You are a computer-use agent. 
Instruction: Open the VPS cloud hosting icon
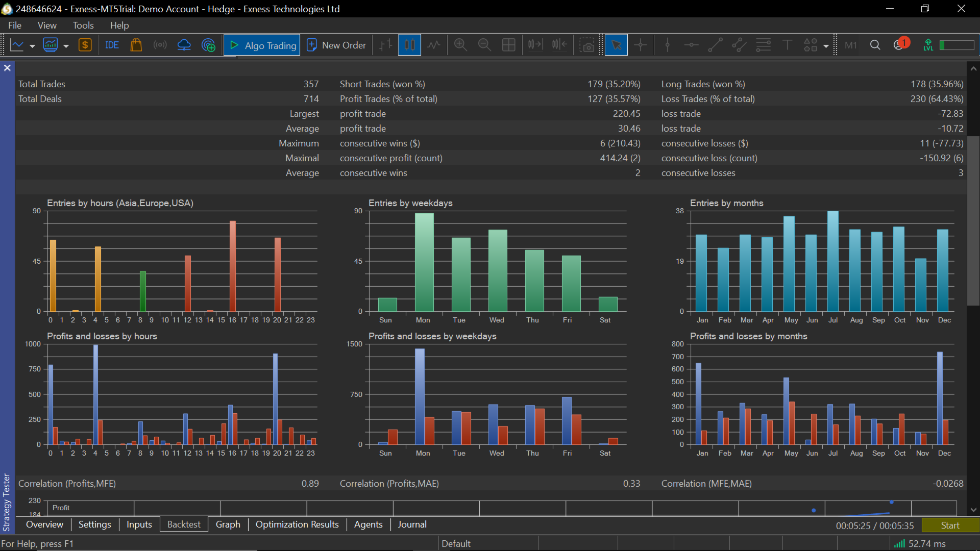tap(184, 45)
